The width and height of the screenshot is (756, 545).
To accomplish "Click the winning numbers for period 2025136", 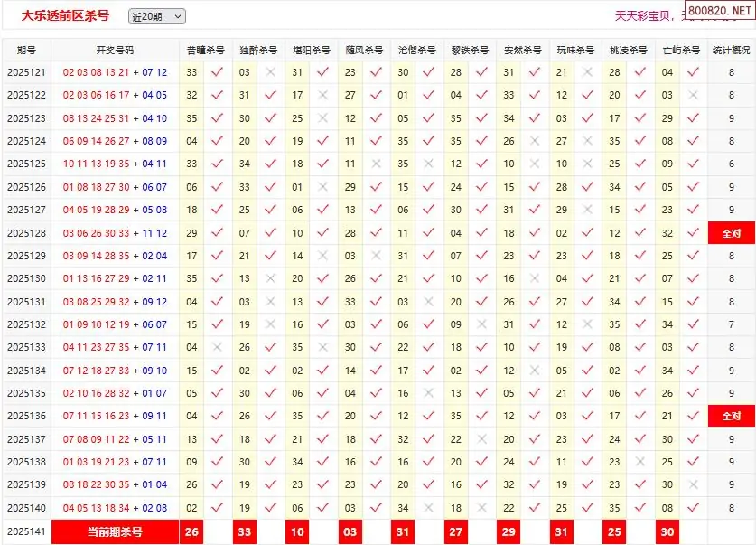I will point(115,417).
